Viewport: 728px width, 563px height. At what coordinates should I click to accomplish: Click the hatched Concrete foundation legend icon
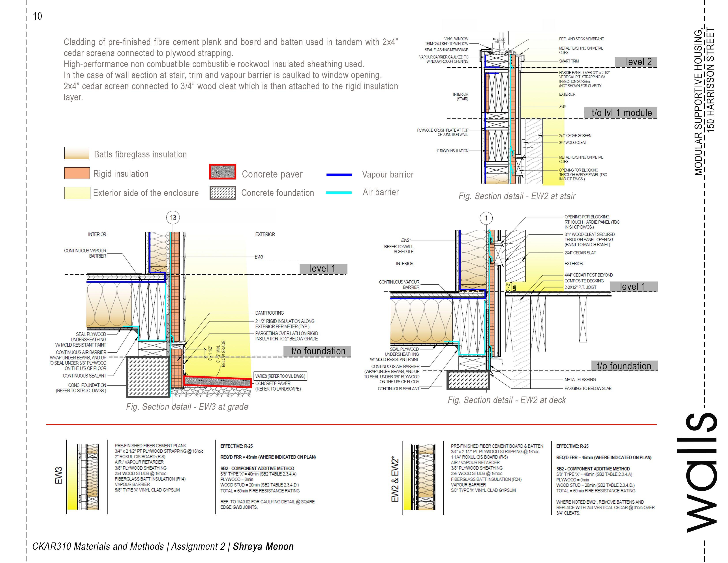pos(223,193)
